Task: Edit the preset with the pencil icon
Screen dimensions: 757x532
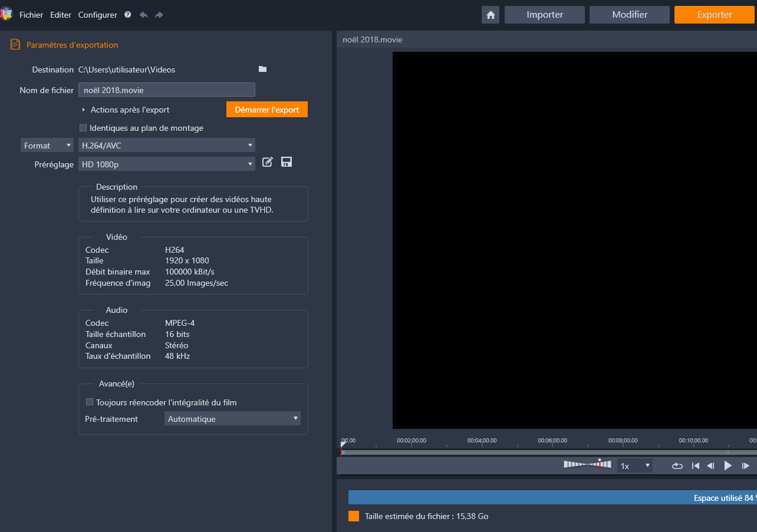Action: pos(268,162)
